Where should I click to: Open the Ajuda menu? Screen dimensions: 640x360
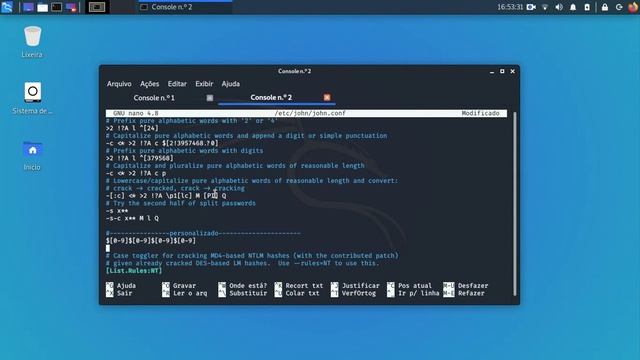(x=231, y=84)
